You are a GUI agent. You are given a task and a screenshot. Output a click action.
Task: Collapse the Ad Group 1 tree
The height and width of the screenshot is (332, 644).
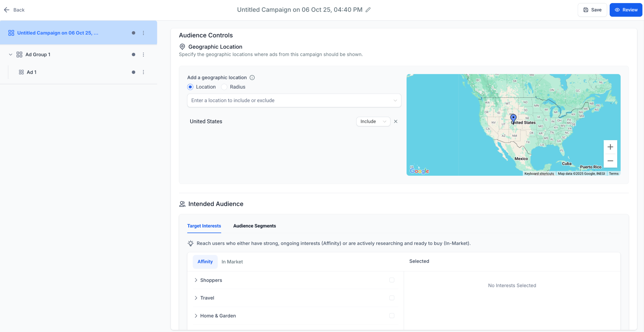click(x=10, y=55)
